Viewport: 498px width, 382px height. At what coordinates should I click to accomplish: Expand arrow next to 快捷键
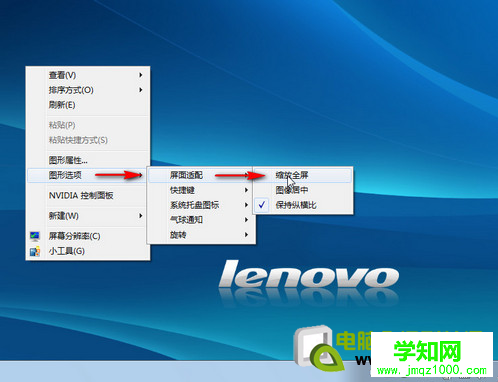pyautogui.click(x=246, y=190)
